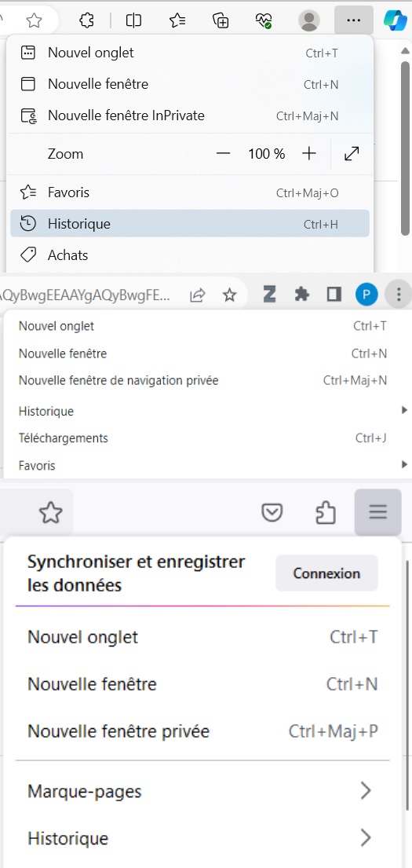The width and height of the screenshot is (412, 868).
Task: Open Firefox Pocket save icon
Action: pos(272,514)
